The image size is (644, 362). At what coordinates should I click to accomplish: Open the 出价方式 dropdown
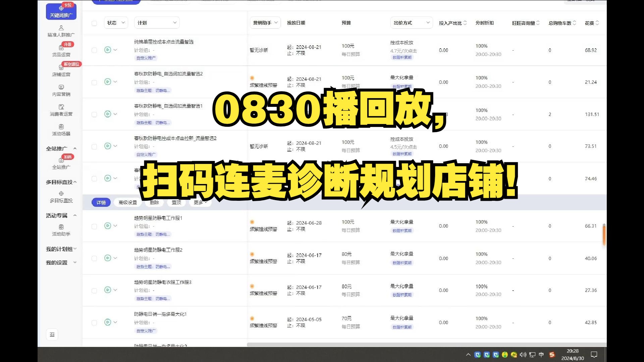412,23
